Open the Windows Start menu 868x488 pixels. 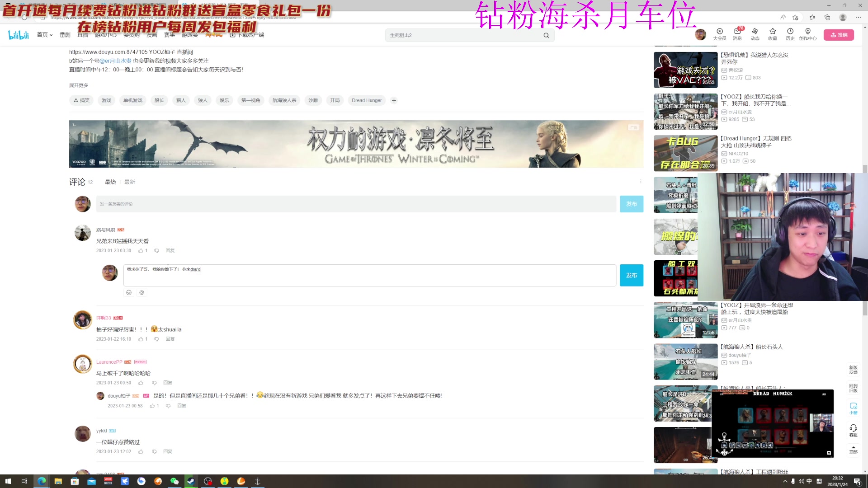[8, 481]
